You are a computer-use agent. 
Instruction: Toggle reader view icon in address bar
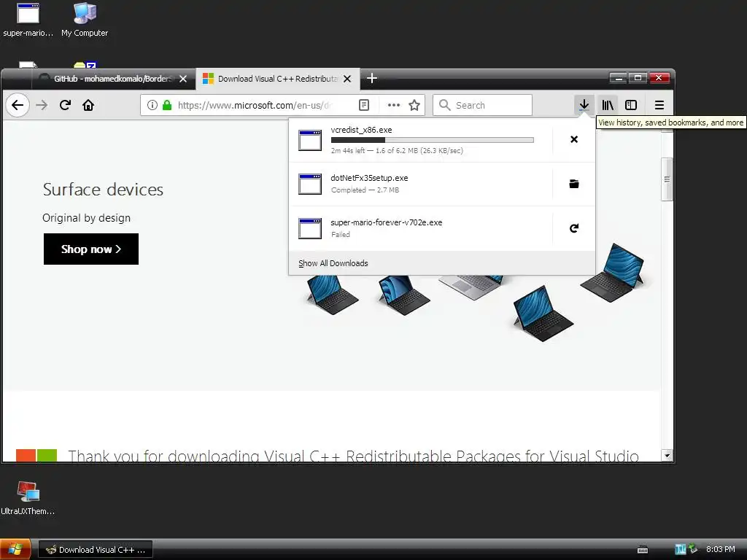(364, 105)
